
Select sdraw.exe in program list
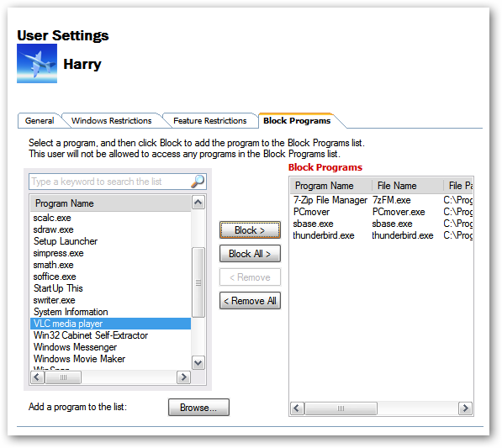coord(110,229)
